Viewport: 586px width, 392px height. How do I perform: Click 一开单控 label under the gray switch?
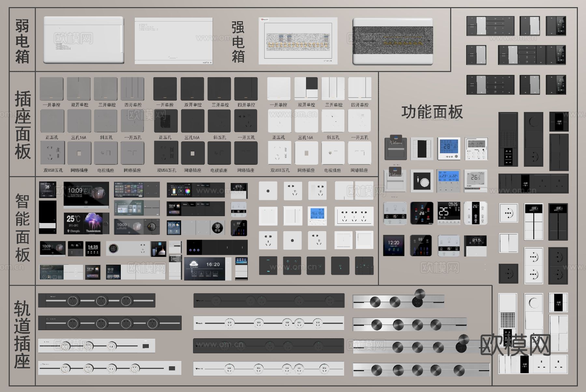[51, 105]
